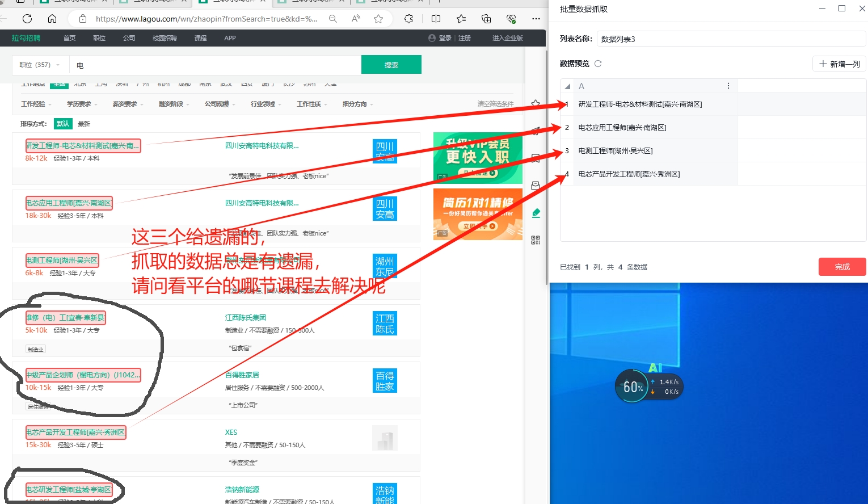Open the 湖州东尼 company logo

pos(385,266)
